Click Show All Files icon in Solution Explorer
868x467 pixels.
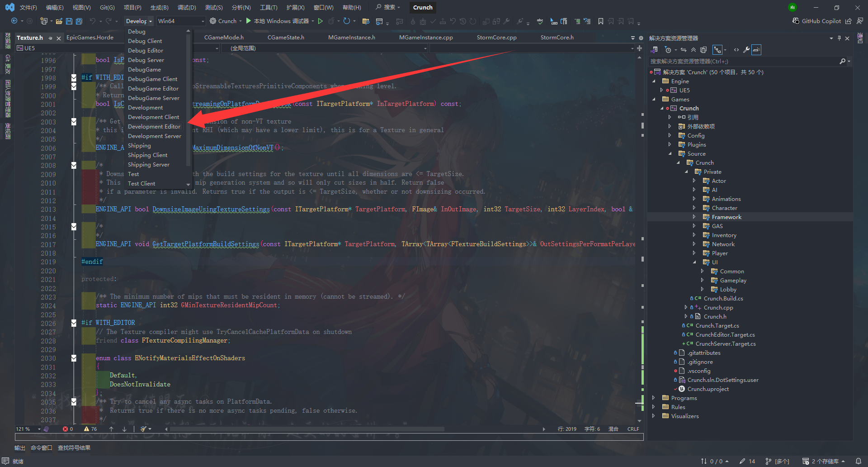click(703, 50)
